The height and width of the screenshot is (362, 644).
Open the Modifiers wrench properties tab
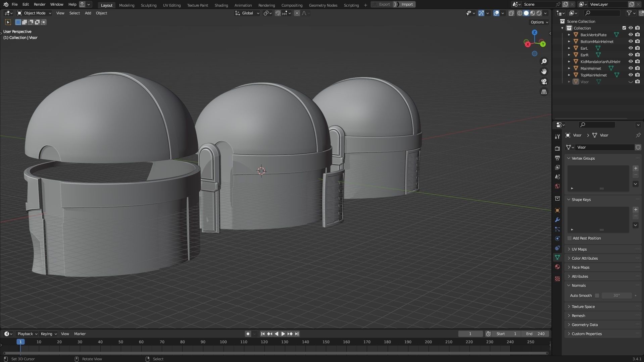557,220
